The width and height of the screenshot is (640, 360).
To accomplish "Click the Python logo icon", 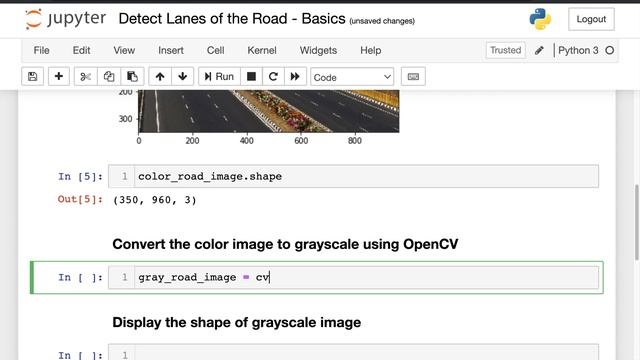I will pos(540,19).
